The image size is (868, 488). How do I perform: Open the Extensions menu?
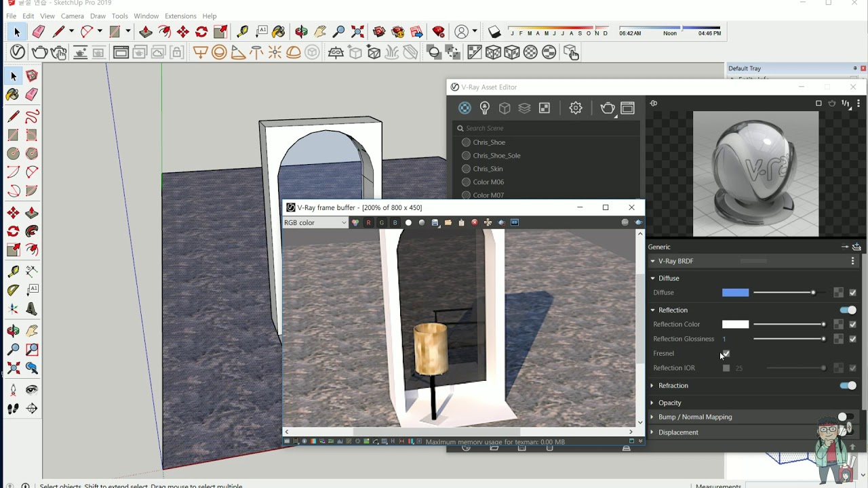click(x=180, y=16)
